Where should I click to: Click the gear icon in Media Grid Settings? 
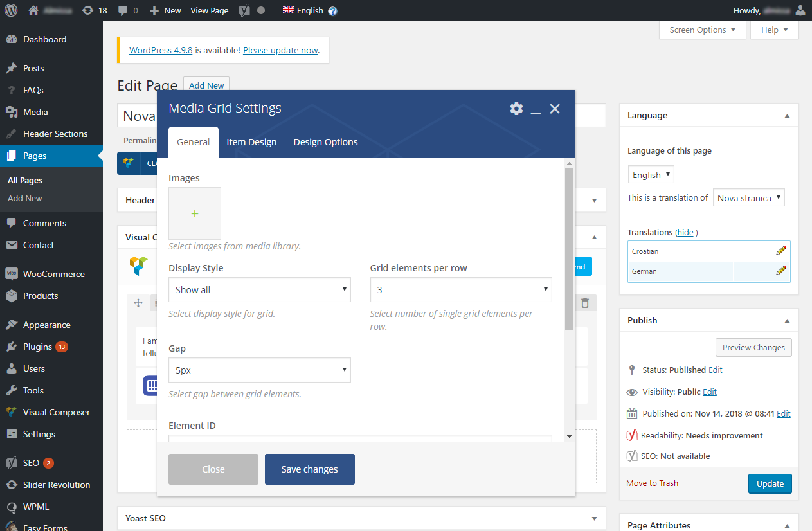(516, 109)
